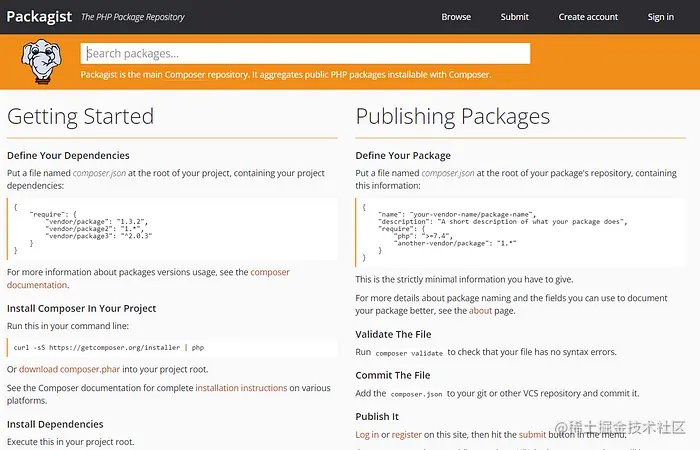Follow the composer documentation link

point(148,279)
